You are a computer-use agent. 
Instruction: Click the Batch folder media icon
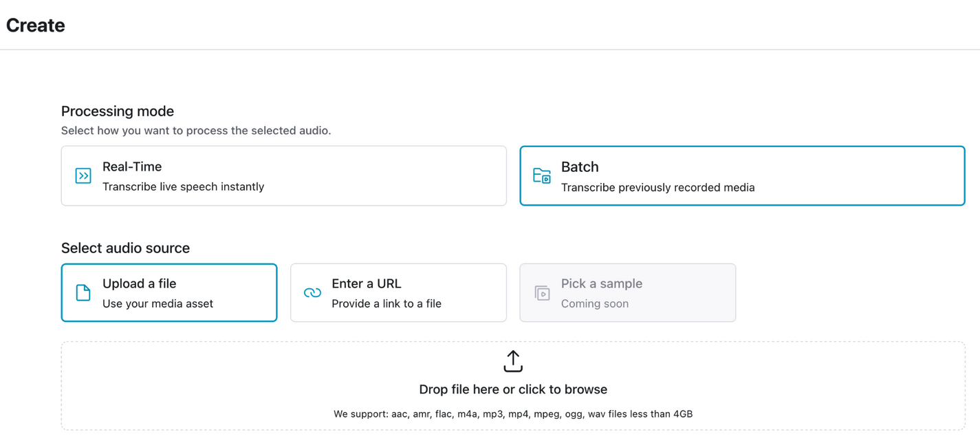(x=542, y=176)
